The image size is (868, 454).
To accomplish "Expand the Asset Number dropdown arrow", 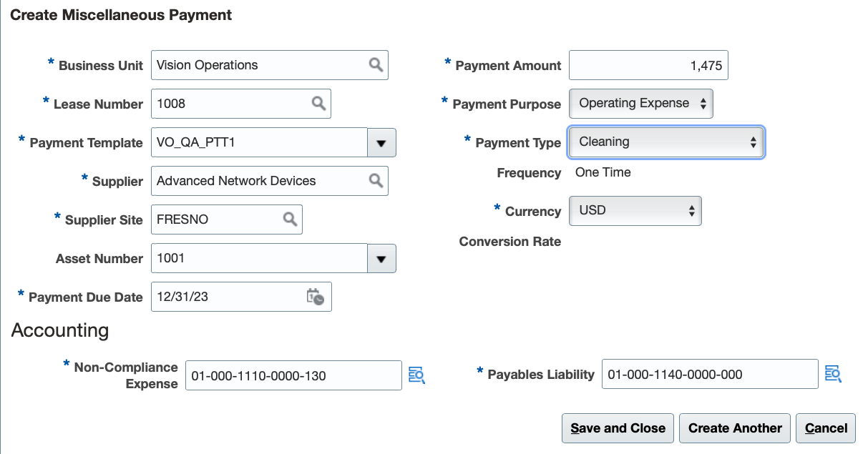I will pos(381,259).
